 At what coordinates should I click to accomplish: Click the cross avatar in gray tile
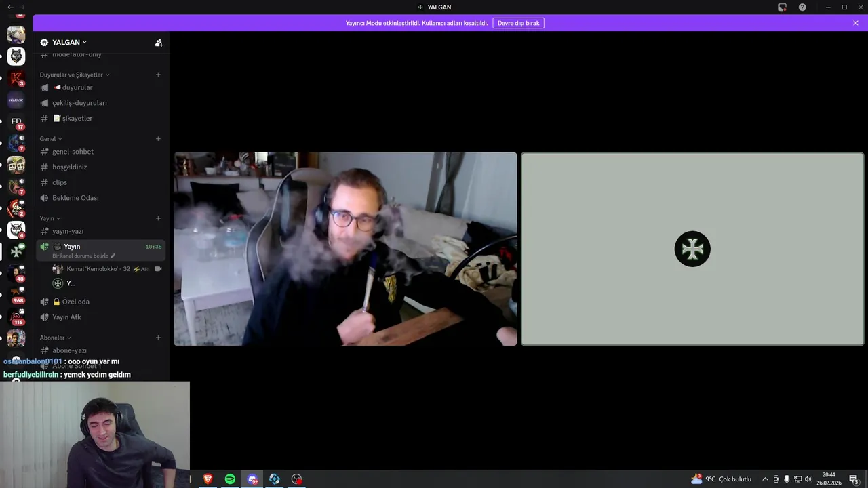tap(692, 249)
